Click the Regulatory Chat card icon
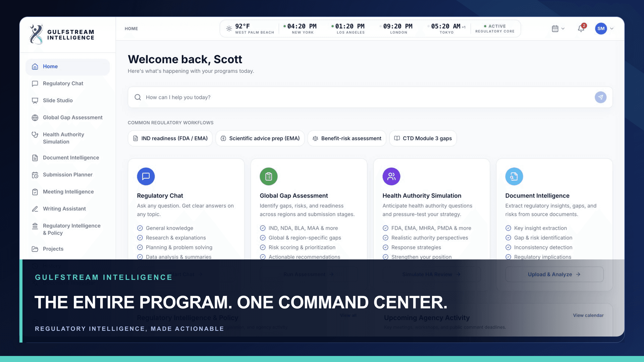 point(146,176)
